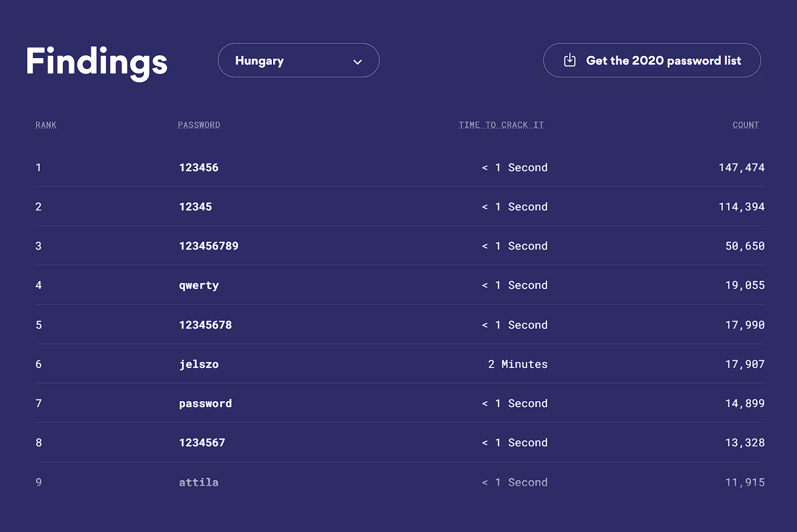Click the 123456789 password text

tap(208, 246)
